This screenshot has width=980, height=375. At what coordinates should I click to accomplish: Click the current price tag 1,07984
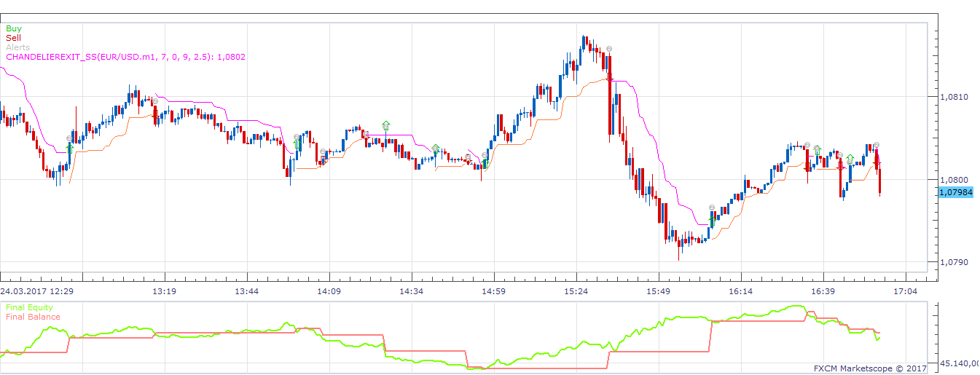tap(955, 192)
